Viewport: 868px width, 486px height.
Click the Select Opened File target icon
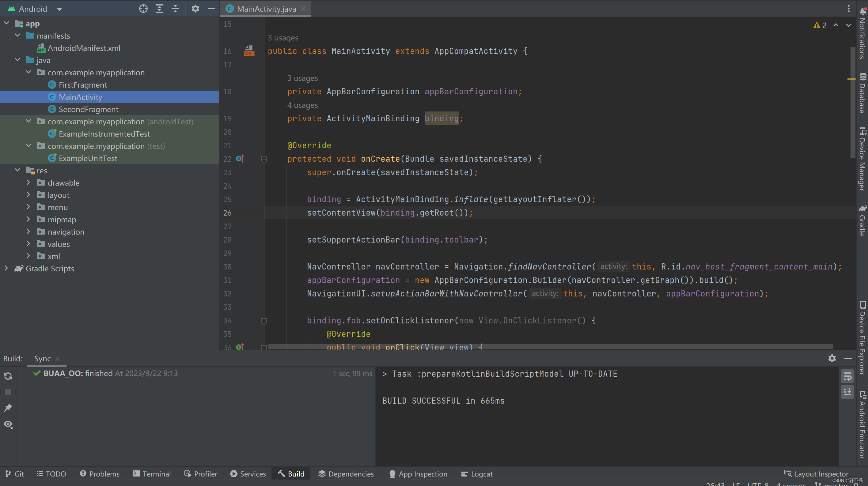pyautogui.click(x=143, y=9)
